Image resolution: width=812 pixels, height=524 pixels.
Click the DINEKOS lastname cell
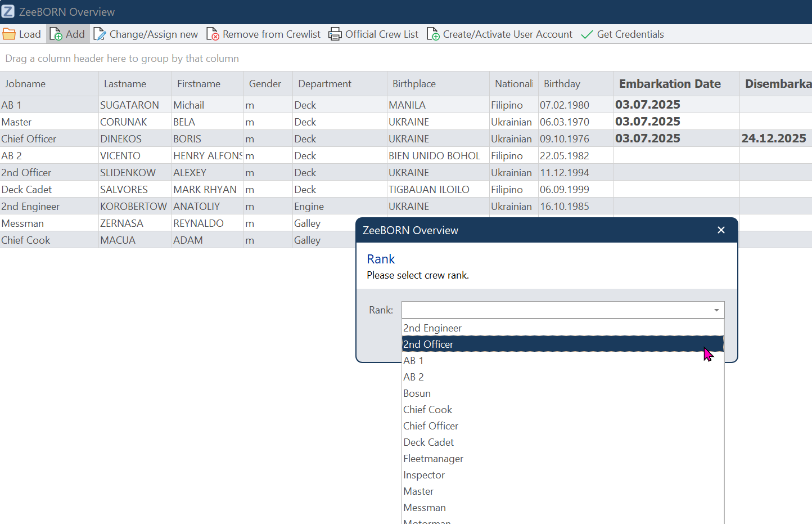pos(136,139)
